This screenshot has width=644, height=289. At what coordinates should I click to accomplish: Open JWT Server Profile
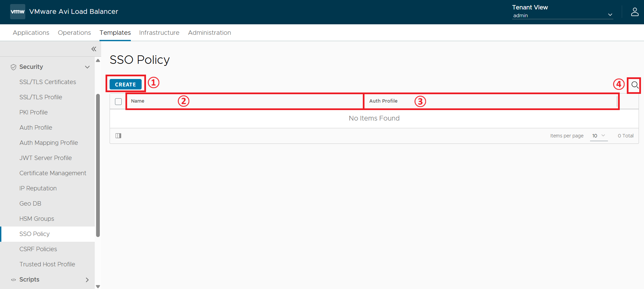(x=46, y=158)
